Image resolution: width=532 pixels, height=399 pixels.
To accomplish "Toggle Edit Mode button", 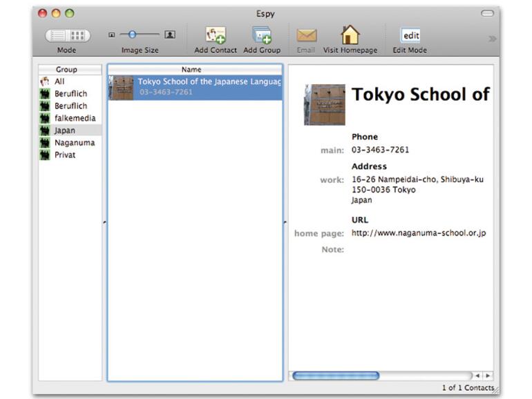I will [410, 35].
